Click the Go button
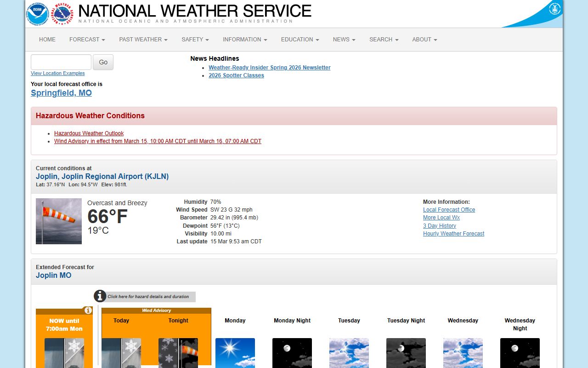This screenshot has height=368, width=588. [103, 62]
